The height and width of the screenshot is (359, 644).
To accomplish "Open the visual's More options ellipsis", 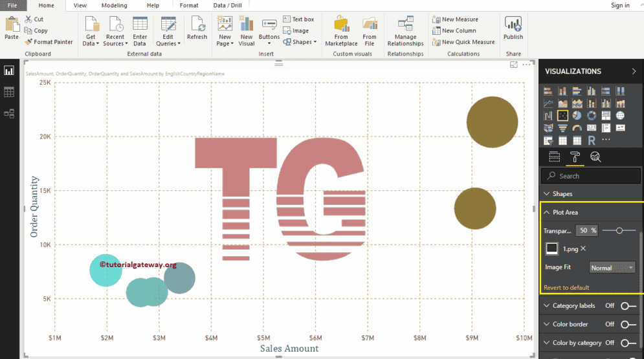I will [x=526, y=65].
